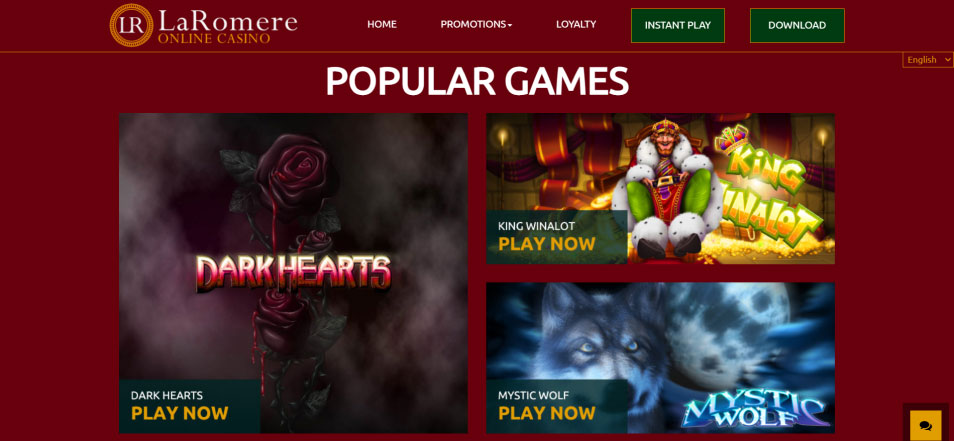
Task: Click the Dark Hearts title logo
Action: 293,273
